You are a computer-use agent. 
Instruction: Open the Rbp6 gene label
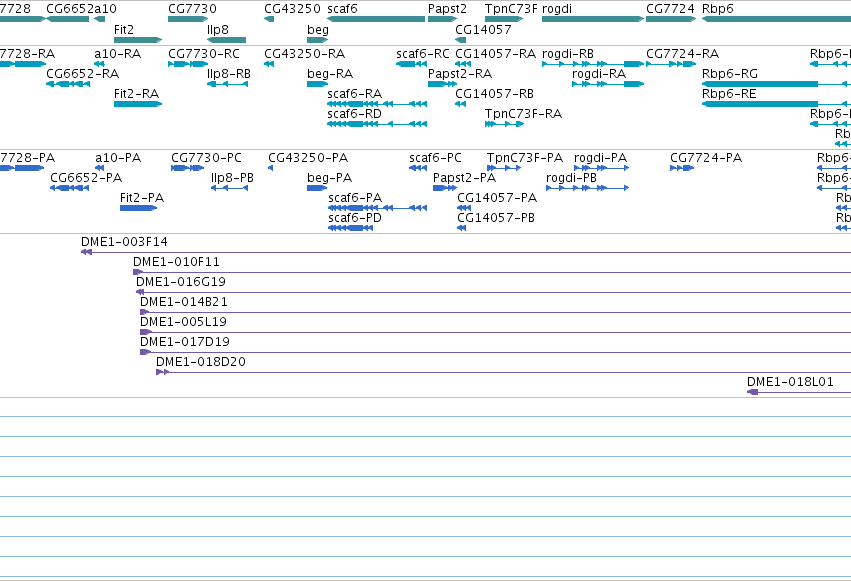[717, 9]
